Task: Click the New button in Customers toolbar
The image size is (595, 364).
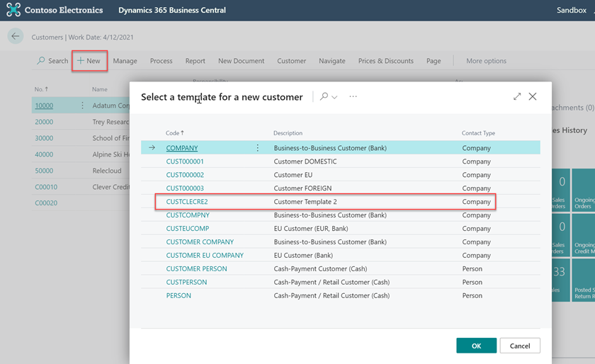Action: [89, 61]
